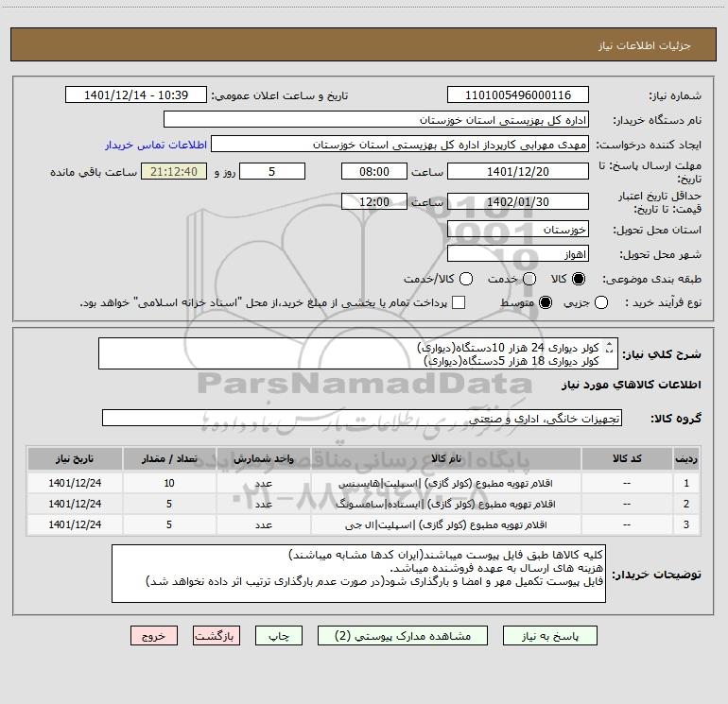Image resolution: width=728 pixels, height=704 pixels.
Task: Open مشاهده مدارک پیوستی (2) attachments
Action: (x=403, y=636)
